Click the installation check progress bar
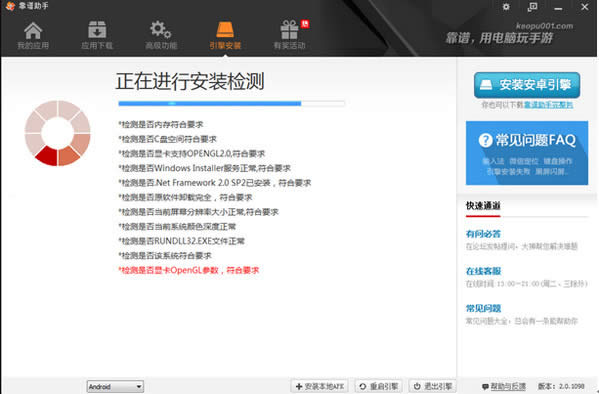The width and height of the screenshot is (599, 394). coord(232,103)
